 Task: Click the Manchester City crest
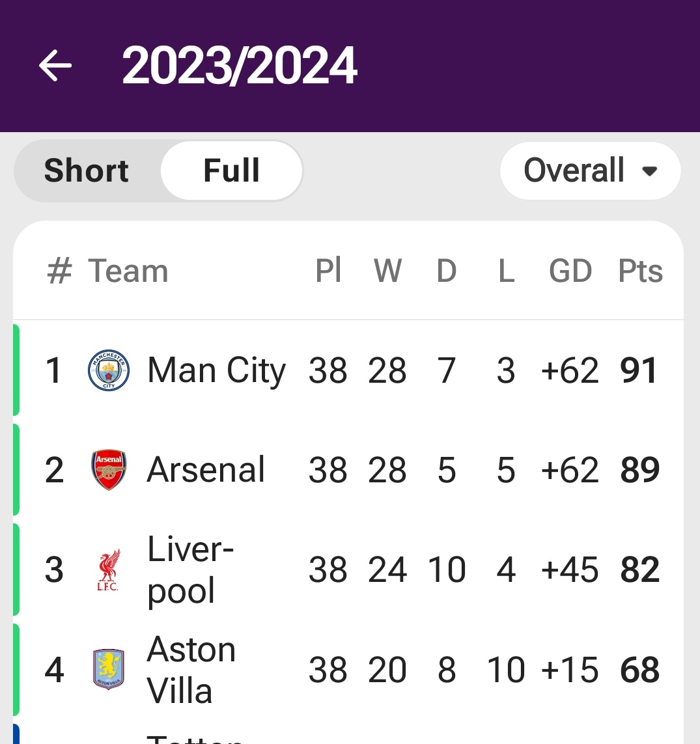(x=109, y=370)
